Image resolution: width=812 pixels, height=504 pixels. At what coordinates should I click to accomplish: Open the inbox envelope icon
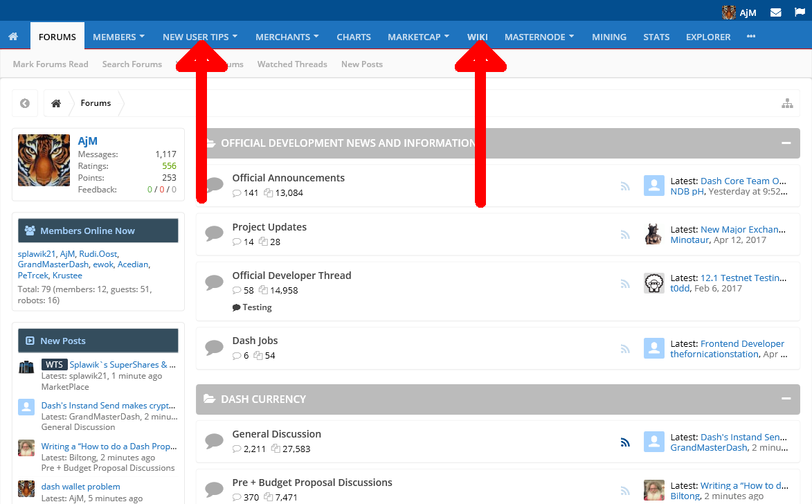point(775,12)
